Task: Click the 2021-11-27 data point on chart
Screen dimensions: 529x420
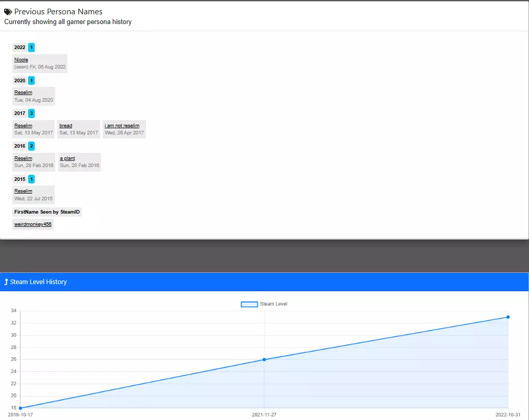Action: [264, 360]
